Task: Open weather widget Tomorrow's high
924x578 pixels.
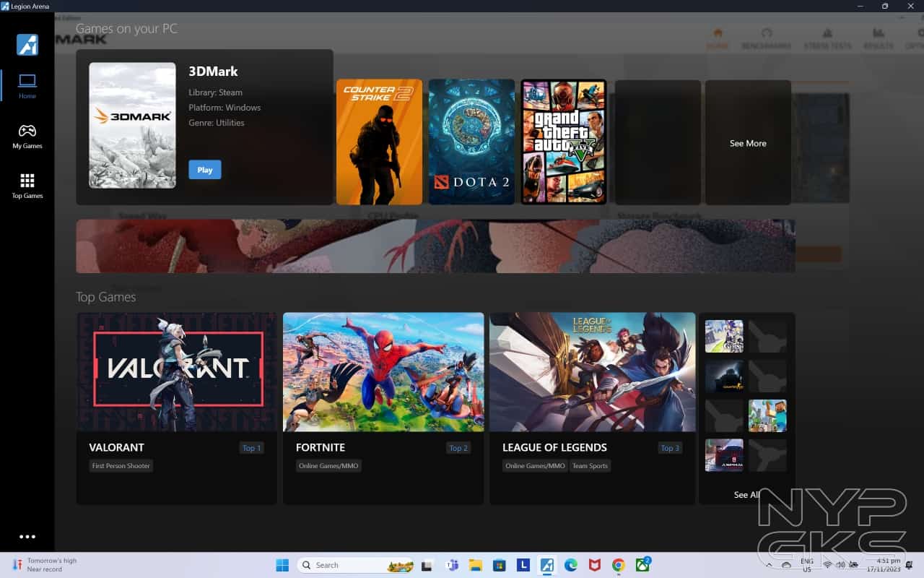Action: [x=45, y=565]
